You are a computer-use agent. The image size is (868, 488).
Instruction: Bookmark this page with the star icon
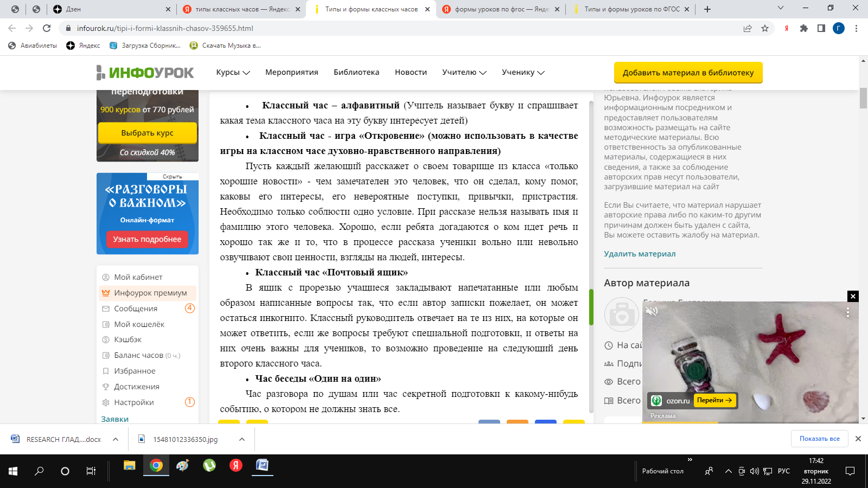[x=765, y=28]
